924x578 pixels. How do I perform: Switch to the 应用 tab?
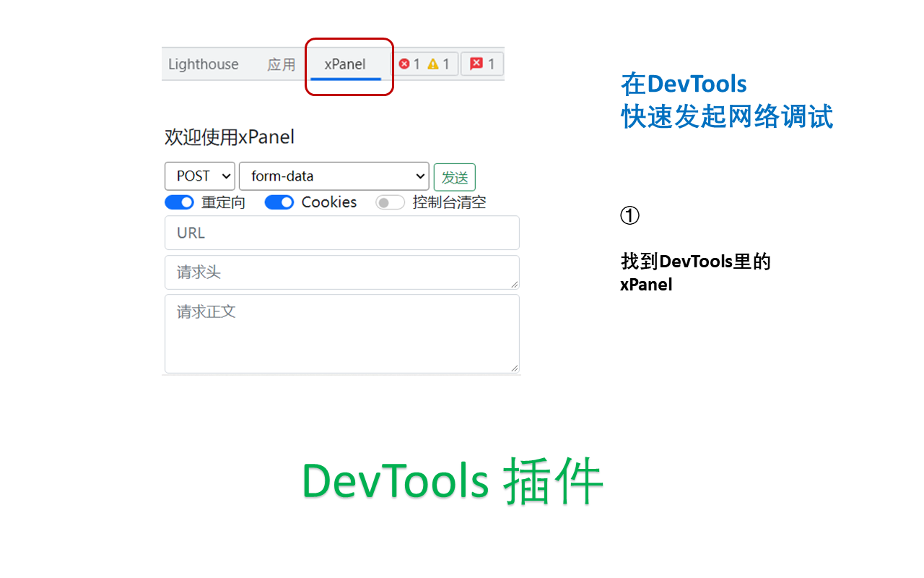point(282,64)
